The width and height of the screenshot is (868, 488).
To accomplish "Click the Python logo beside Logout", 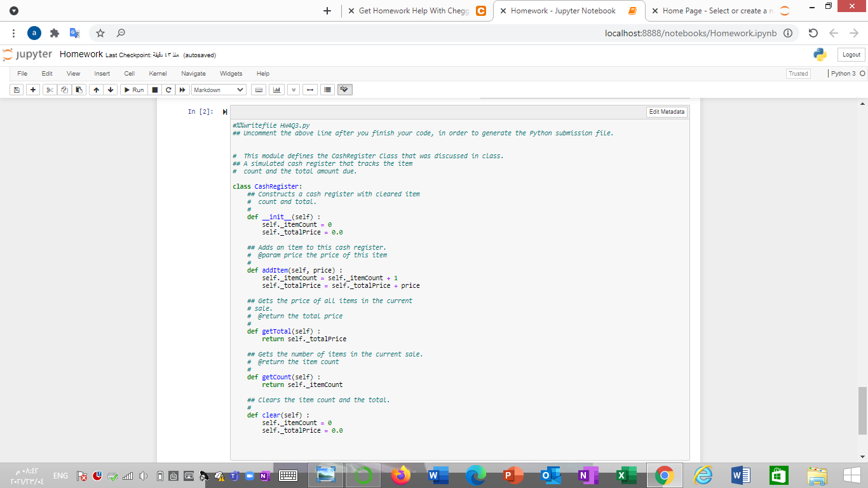I will tap(820, 55).
